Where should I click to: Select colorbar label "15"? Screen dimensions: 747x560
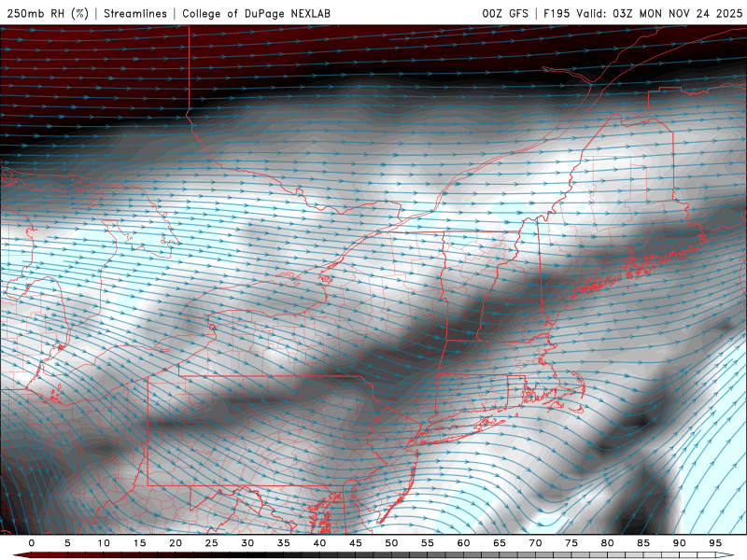click(139, 543)
